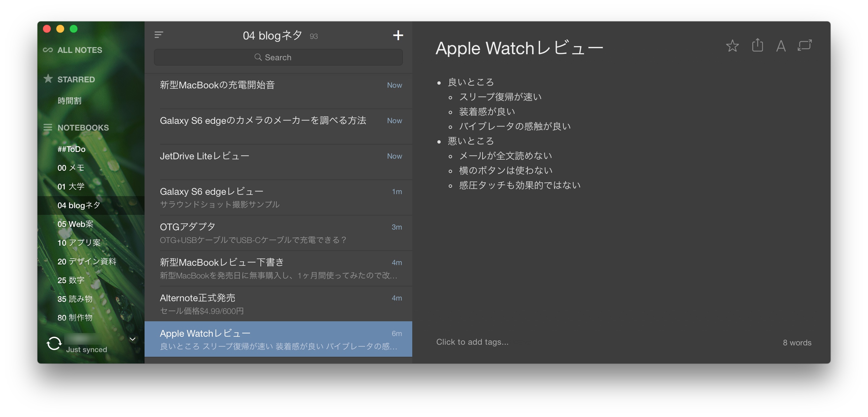Click the Just synced status
The width and height of the screenshot is (868, 417).
pyautogui.click(x=87, y=350)
